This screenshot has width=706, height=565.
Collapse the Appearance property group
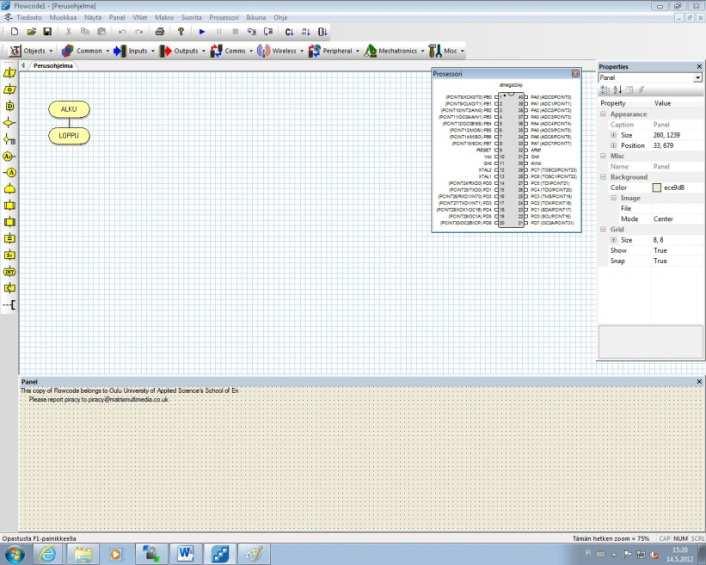603,114
